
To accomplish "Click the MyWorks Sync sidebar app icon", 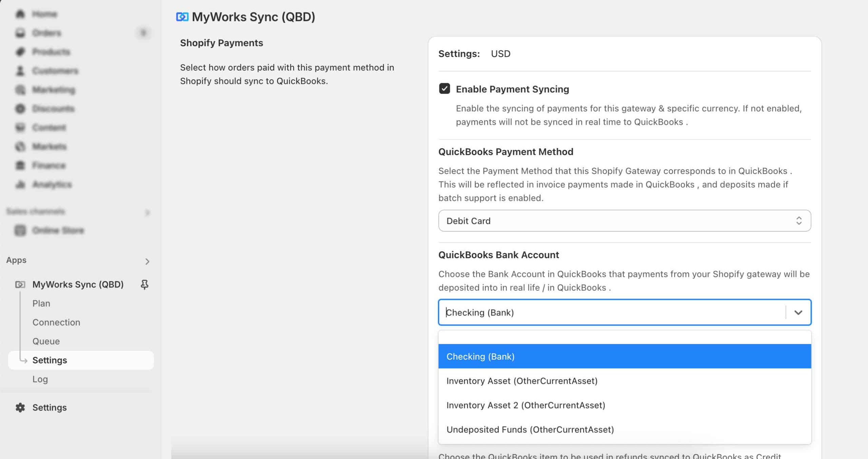I will coord(20,284).
